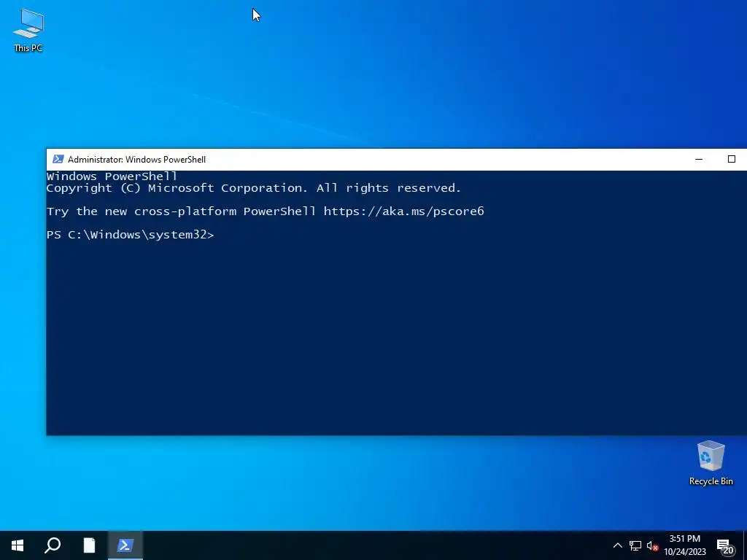Open This PC desktop icon
The width and height of the screenshot is (747, 560).
click(28, 30)
